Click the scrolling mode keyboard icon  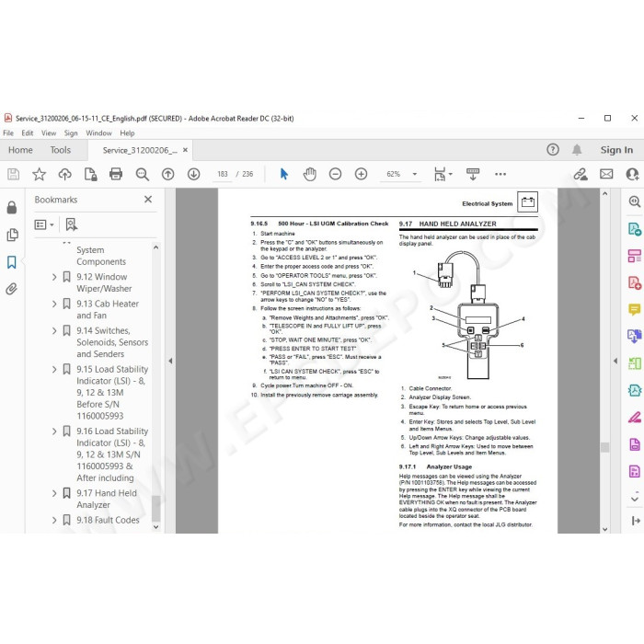[473, 174]
